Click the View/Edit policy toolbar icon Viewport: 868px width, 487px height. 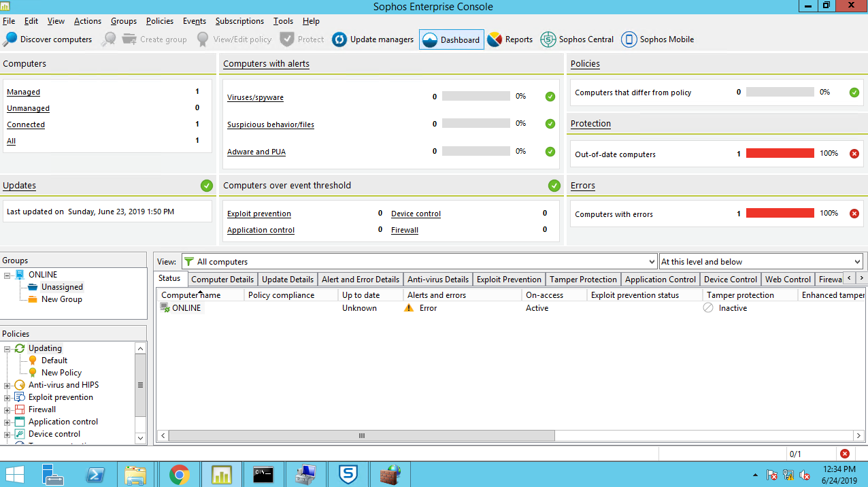click(x=203, y=39)
